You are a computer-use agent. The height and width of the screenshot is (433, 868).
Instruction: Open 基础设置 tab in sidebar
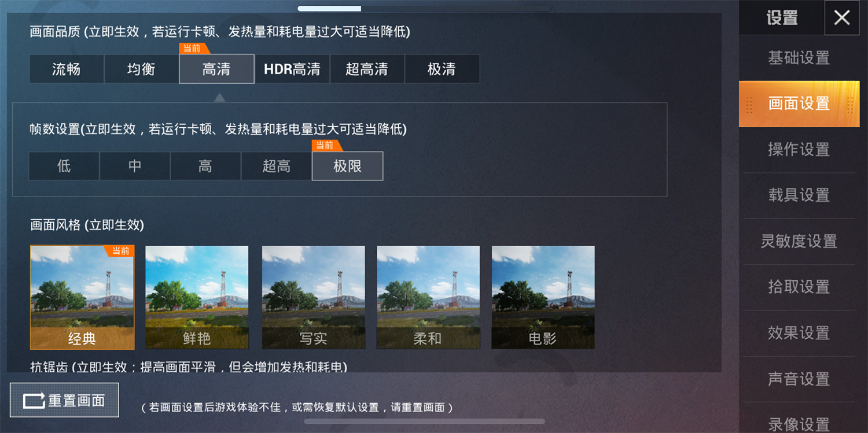[x=799, y=58]
